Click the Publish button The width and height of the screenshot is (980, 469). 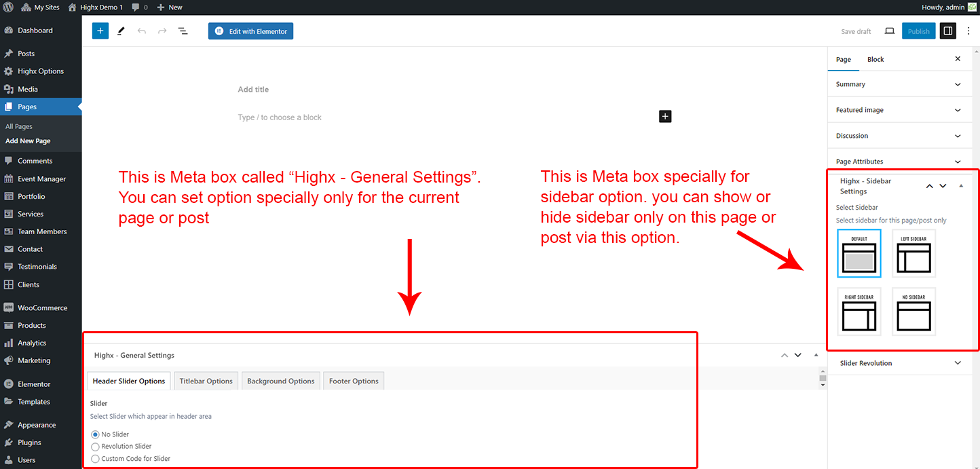918,31
